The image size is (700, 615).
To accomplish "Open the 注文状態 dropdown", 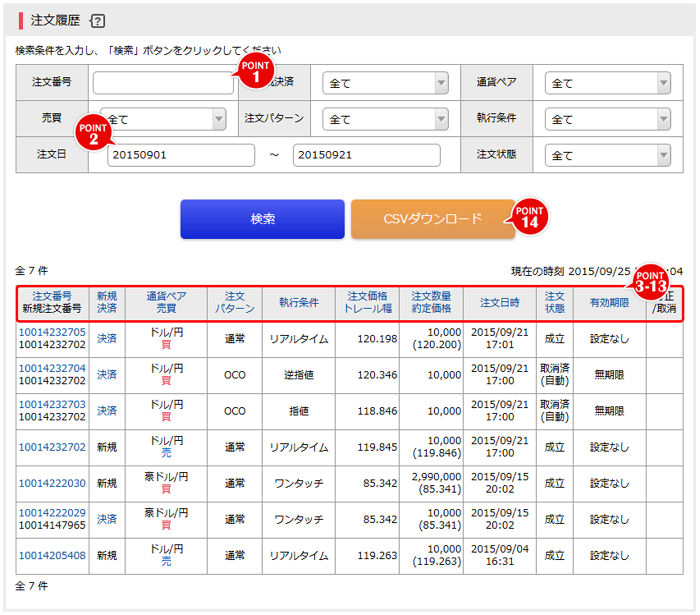I will coord(607,156).
